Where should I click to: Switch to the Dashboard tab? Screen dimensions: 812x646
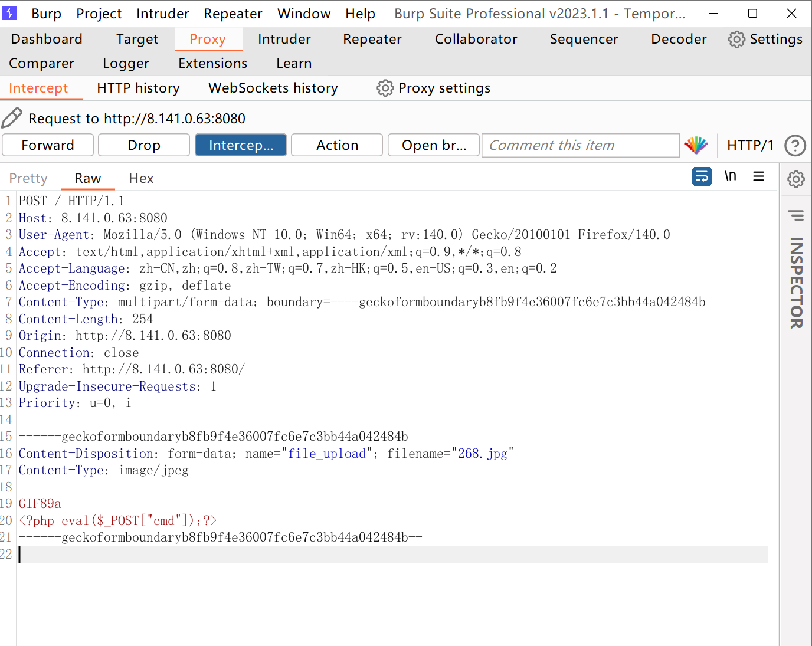(47, 39)
